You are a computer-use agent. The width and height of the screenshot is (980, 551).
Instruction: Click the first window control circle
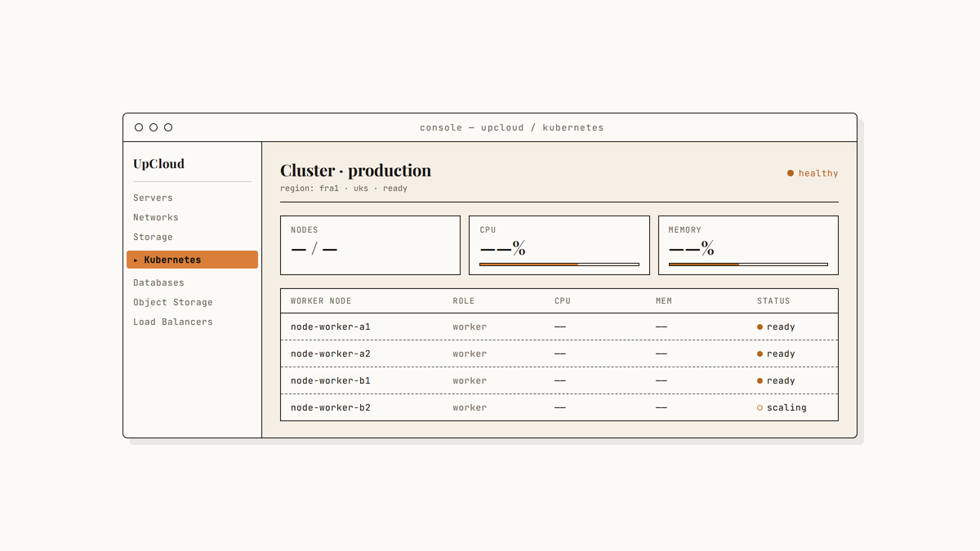tap(139, 127)
